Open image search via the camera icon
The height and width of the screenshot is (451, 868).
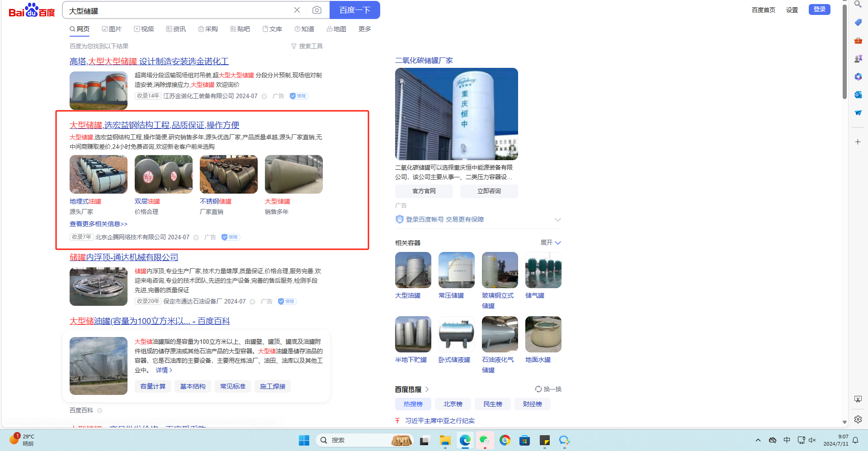coord(317,10)
